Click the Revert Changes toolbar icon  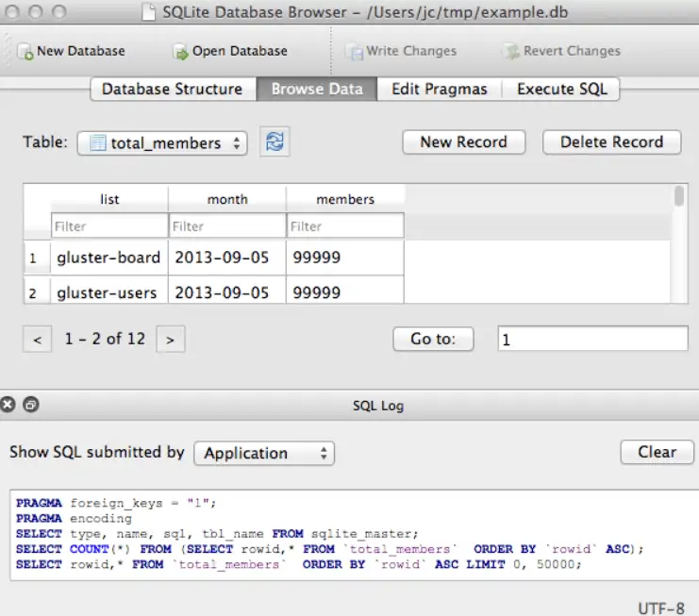[x=512, y=52]
